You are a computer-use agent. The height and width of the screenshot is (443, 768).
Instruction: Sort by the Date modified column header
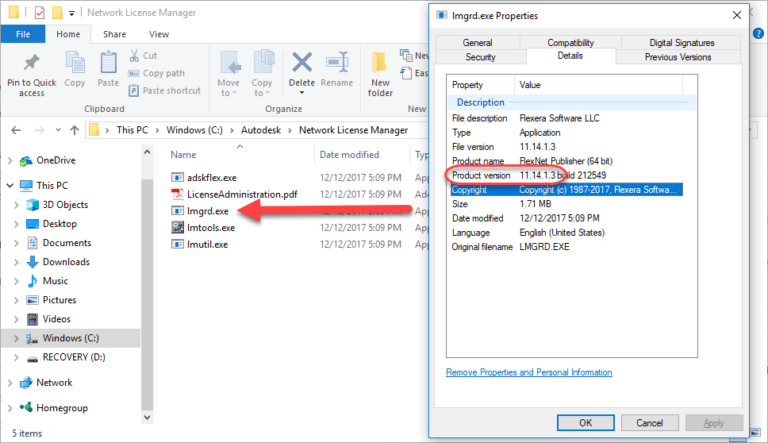click(x=348, y=154)
